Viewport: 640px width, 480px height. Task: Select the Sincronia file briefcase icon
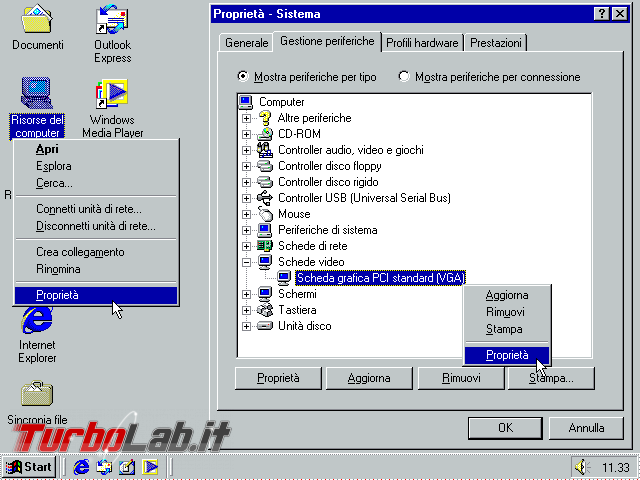coord(37,394)
